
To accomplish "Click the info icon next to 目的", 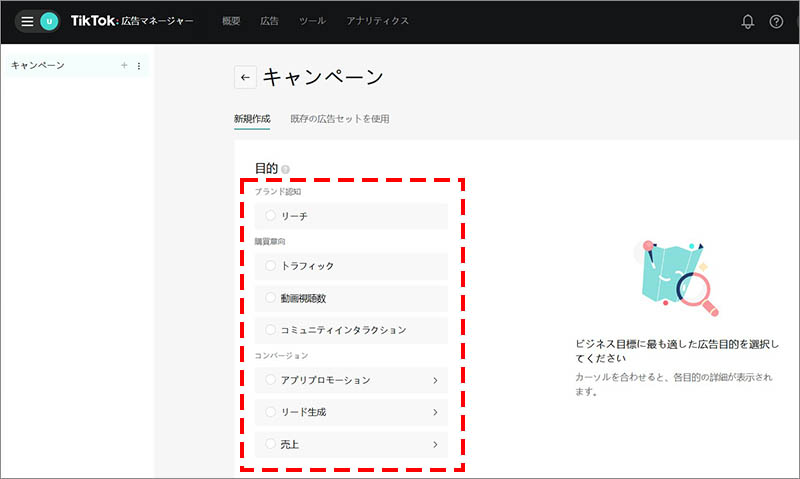I will point(285,170).
